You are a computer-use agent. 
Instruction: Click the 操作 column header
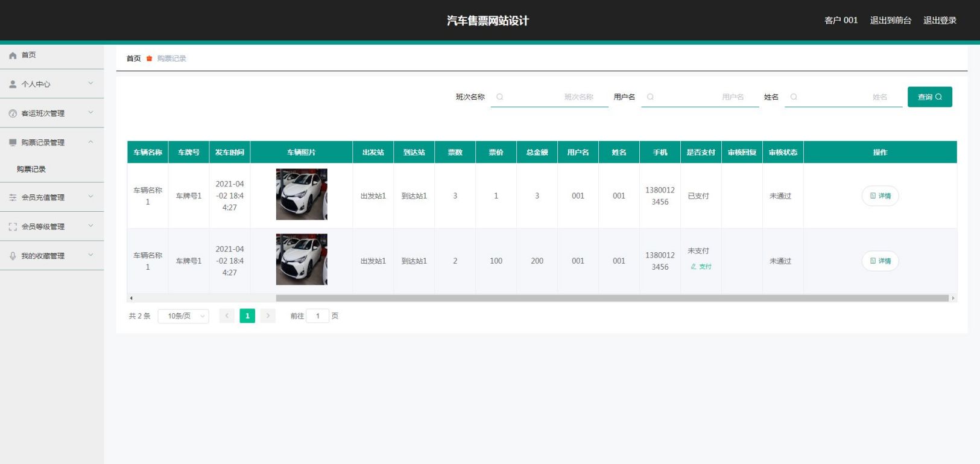[880, 152]
